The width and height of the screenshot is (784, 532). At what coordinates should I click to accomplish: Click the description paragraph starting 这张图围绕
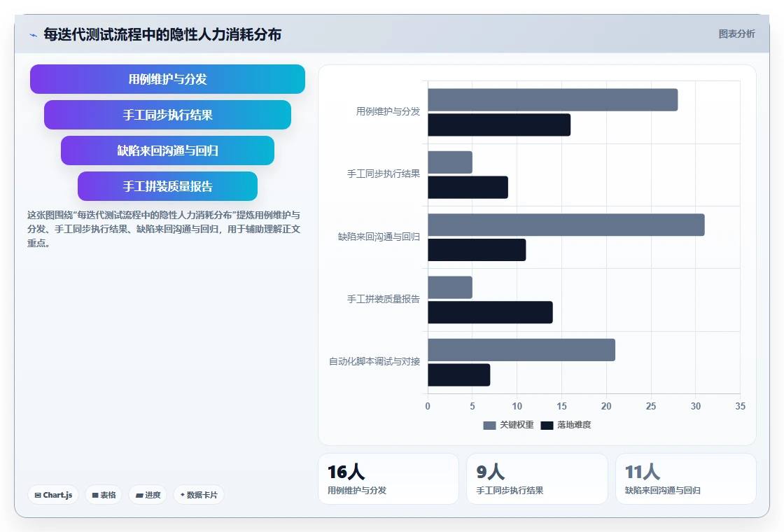click(x=164, y=229)
